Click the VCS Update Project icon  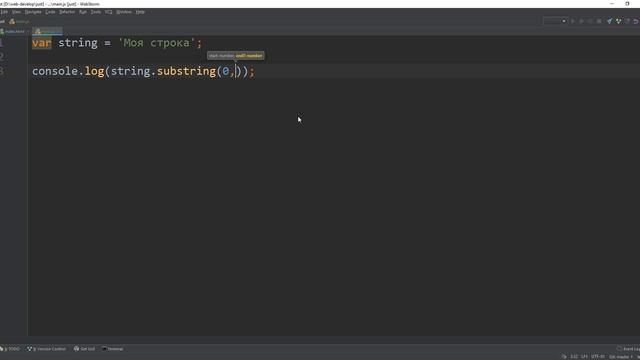609,21
